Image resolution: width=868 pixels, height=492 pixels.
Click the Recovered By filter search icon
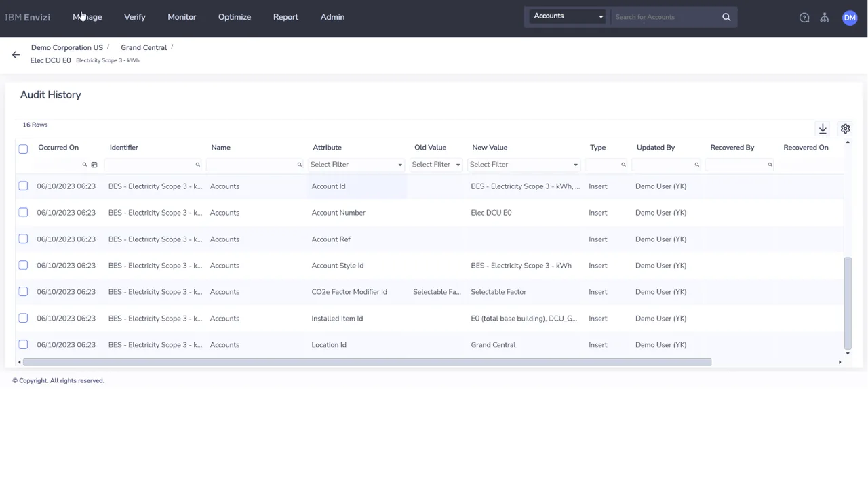770,165
